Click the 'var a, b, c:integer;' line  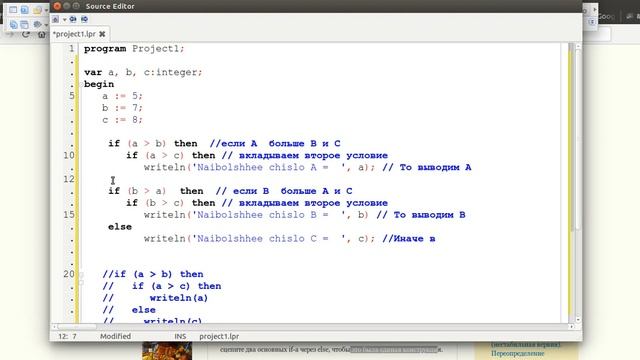click(x=143, y=72)
